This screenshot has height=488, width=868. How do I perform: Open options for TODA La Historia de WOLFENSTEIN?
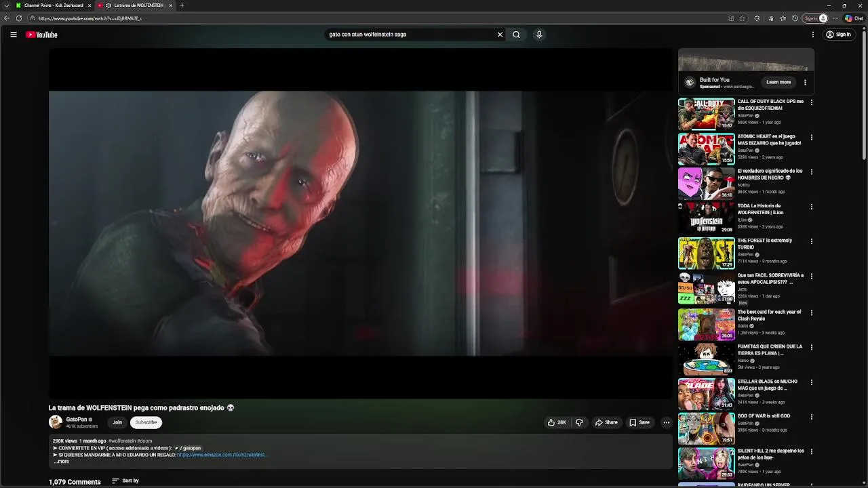pyautogui.click(x=812, y=207)
